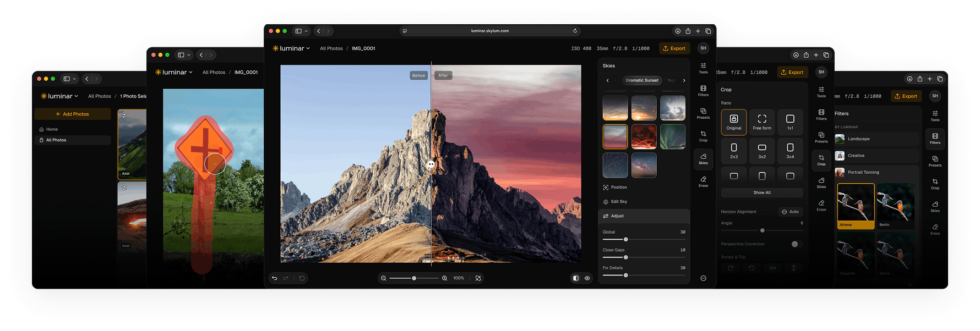Select the 3x2 crop ratio
980x331 pixels.
coord(762,151)
